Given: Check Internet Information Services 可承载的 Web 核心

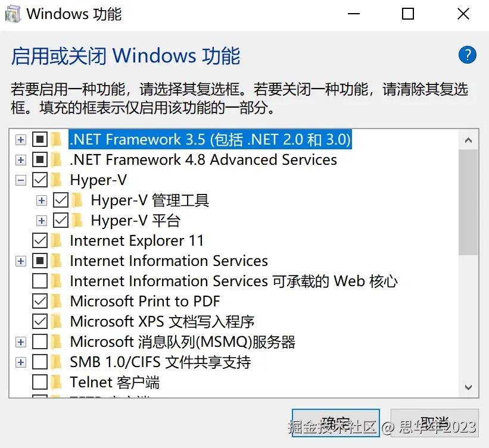Looking at the screenshot, I should [40, 281].
